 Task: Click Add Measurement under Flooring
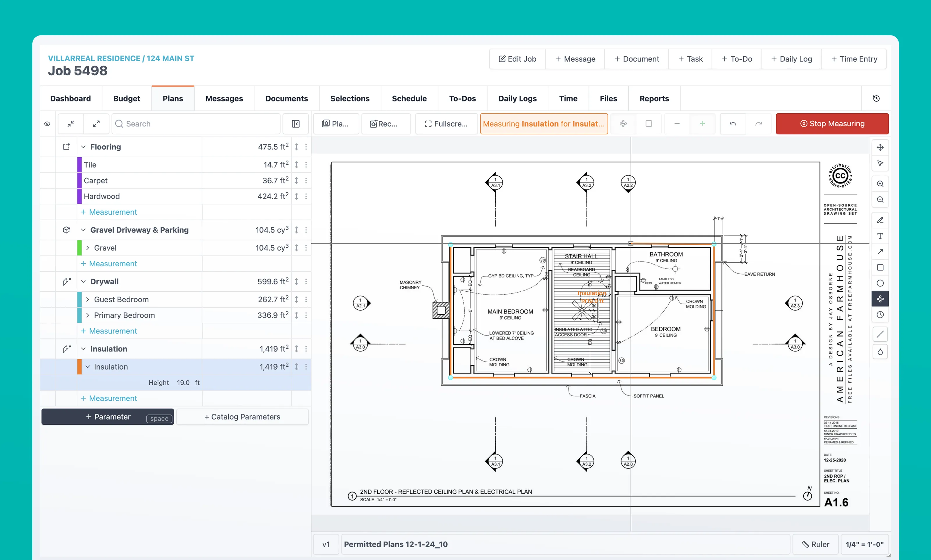pos(109,212)
